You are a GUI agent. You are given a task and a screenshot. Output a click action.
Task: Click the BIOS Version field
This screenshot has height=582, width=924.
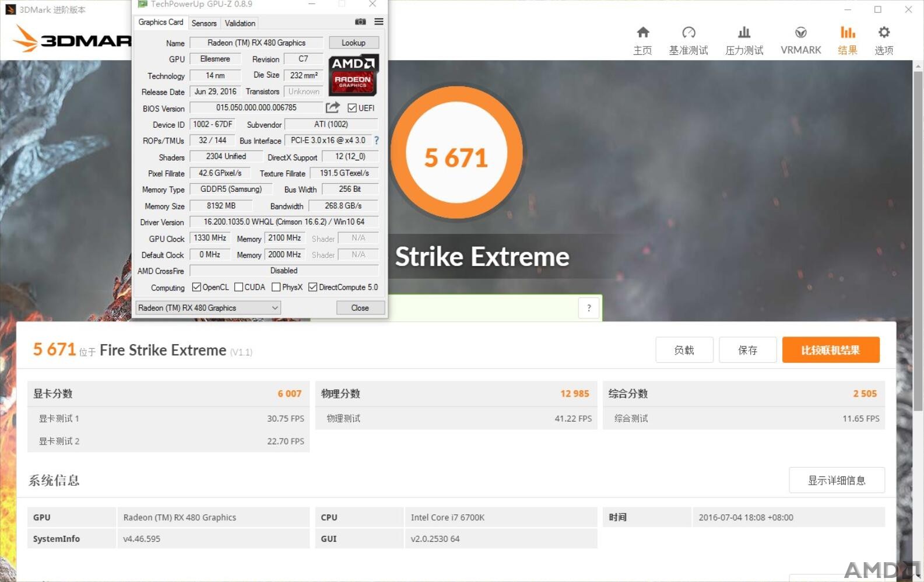257,108
